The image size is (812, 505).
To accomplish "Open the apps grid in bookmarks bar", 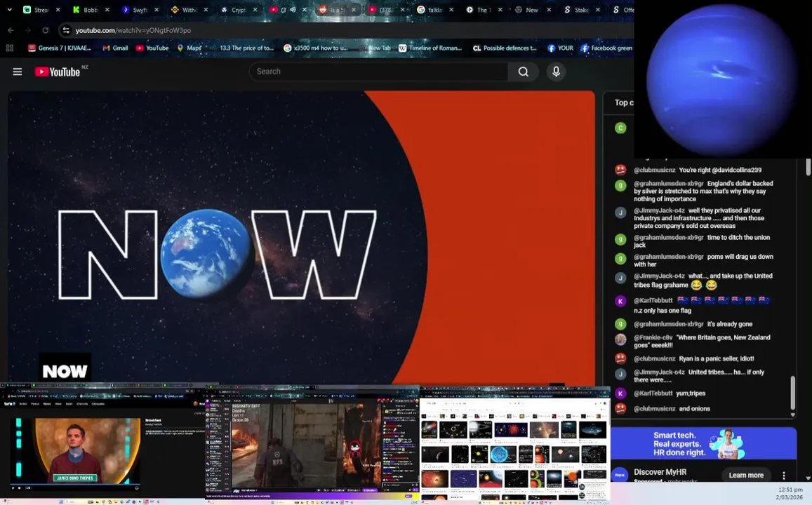I will coord(9,48).
